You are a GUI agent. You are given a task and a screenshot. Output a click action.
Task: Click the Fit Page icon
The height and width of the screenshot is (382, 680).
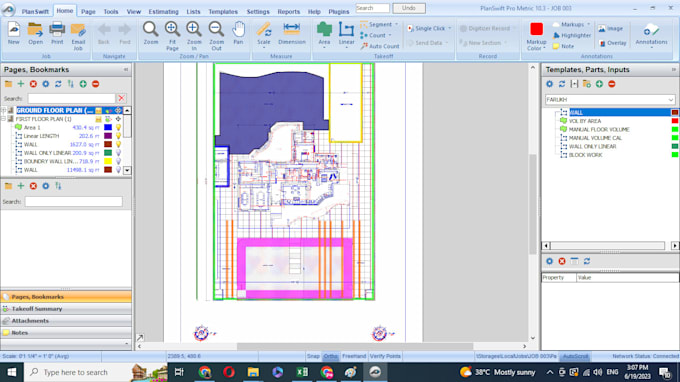(172, 36)
